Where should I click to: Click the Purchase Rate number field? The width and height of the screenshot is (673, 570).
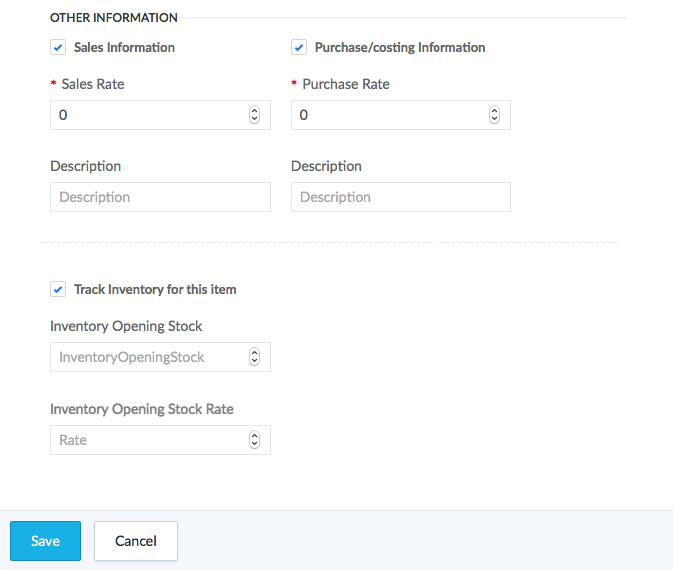[x=400, y=115]
